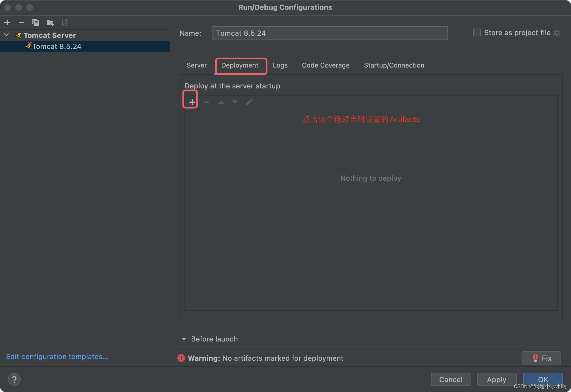Add a new run configuration
The image size is (571, 392).
[7, 23]
